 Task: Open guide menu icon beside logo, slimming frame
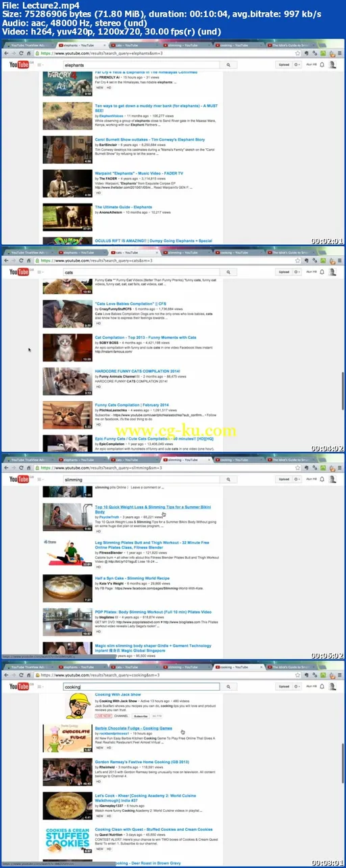[39, 479]
